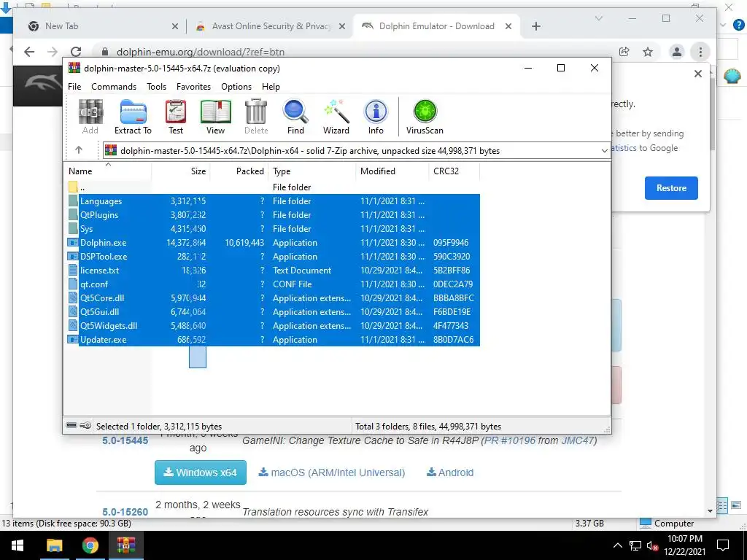Open File Explorer from the taskbar
The width and height of the screenshot is (747, 560).
coord(54,545)
